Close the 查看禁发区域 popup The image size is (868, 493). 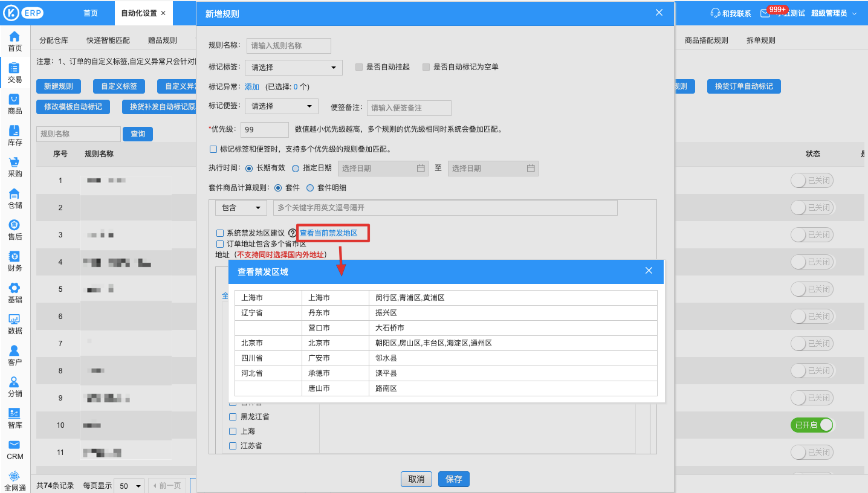pyautogui.click(x=649, y=271)
